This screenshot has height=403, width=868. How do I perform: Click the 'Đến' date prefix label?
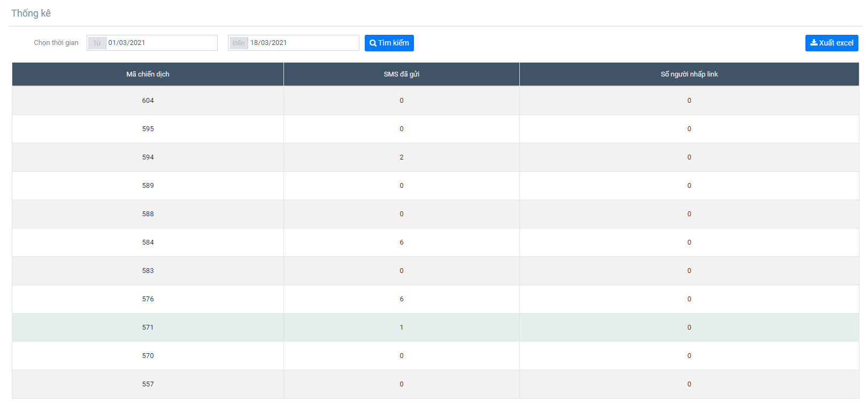(239, 43)
